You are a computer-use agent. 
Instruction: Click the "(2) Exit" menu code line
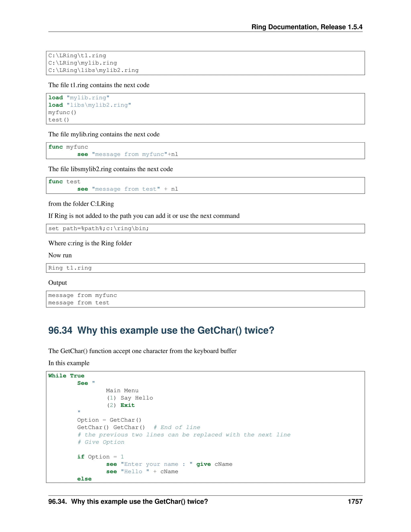coord(121,405)
